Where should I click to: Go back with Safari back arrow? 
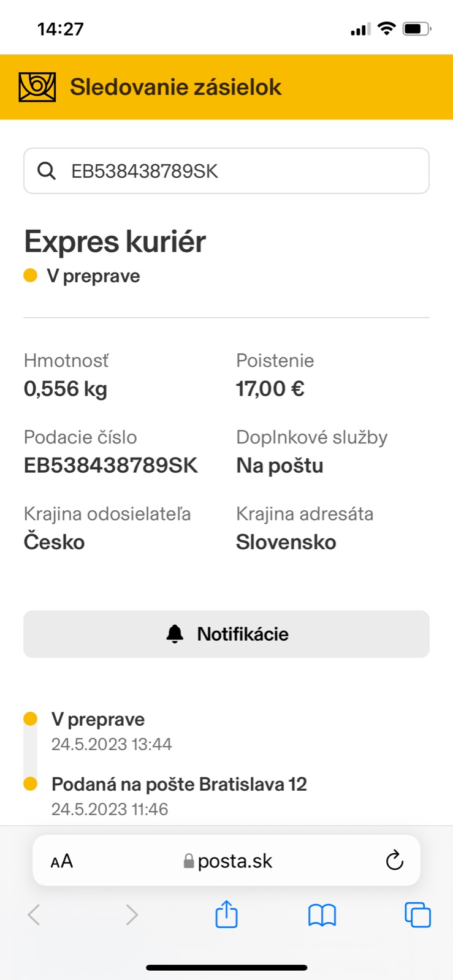(x=34, y=915)
